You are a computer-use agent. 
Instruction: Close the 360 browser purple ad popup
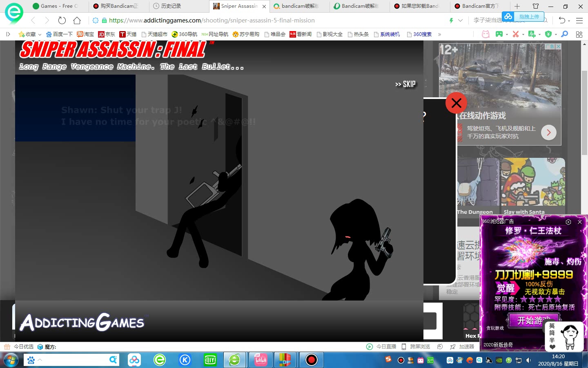pos(580,222)
